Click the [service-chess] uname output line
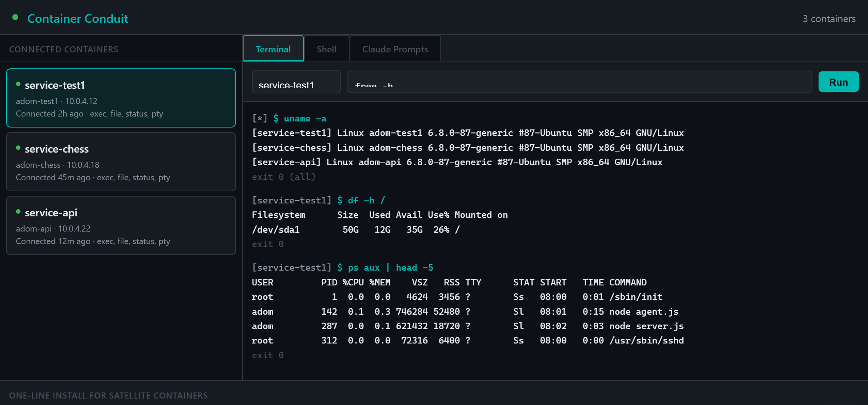Image resolution: width=868 pixels, height=405 pixels. click(468, 148)
